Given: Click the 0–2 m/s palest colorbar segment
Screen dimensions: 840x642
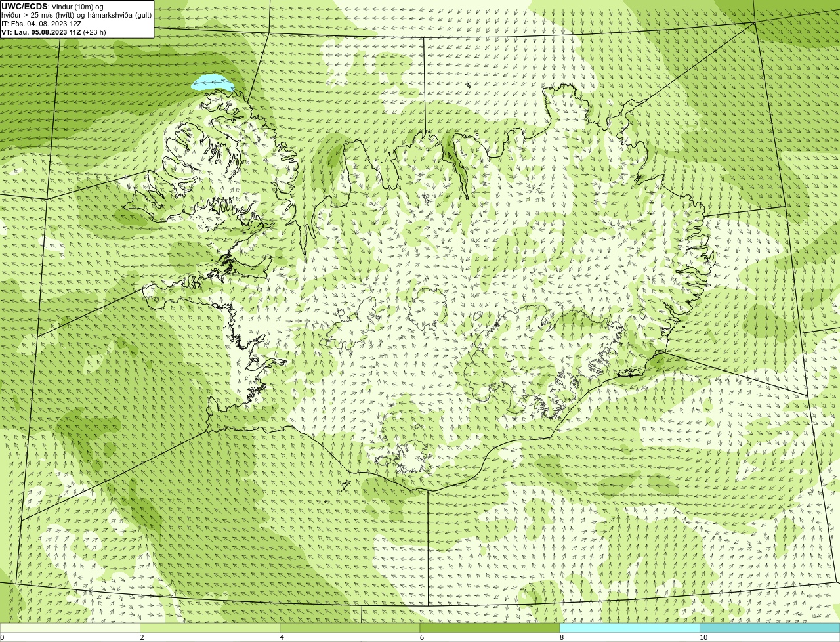Looking at the screenshot, I should 70,628.
